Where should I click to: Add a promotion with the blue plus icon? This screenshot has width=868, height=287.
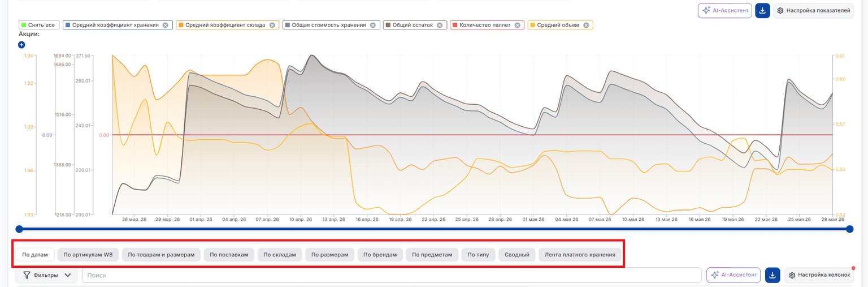21,45
